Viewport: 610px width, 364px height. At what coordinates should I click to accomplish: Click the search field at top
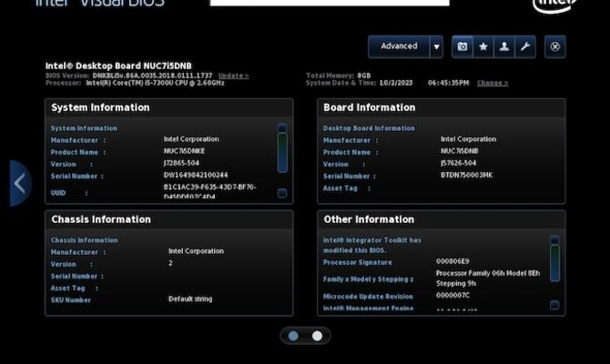330,3
